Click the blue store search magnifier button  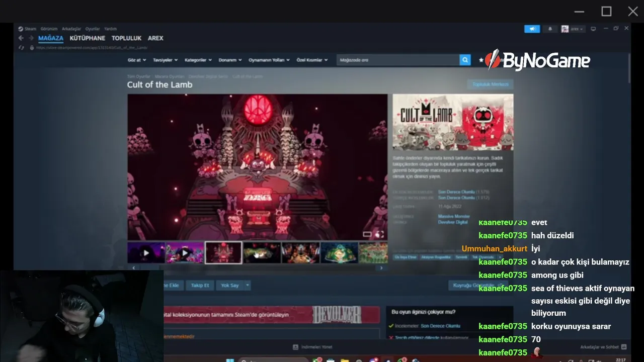tap(465, 60)
